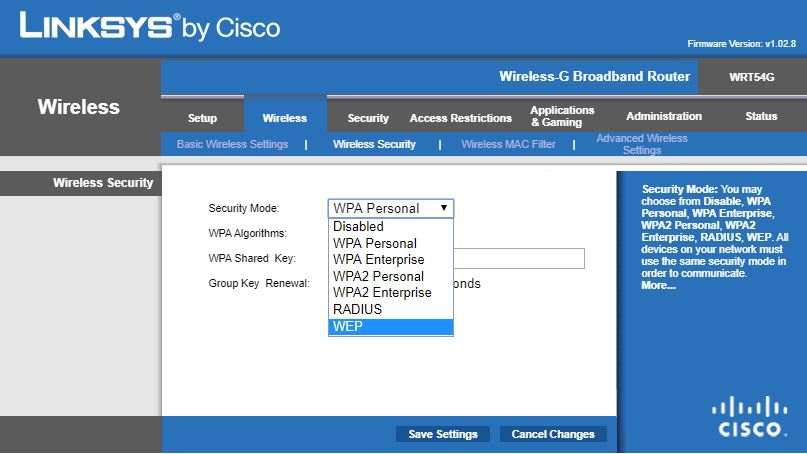Select the Wireless Security subtab
The height and width of the screenshot is (454, 807).
(x=374, y=144)
